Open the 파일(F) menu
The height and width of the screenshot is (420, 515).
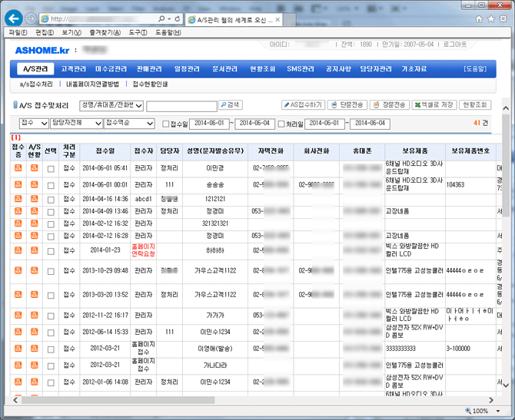18,32
